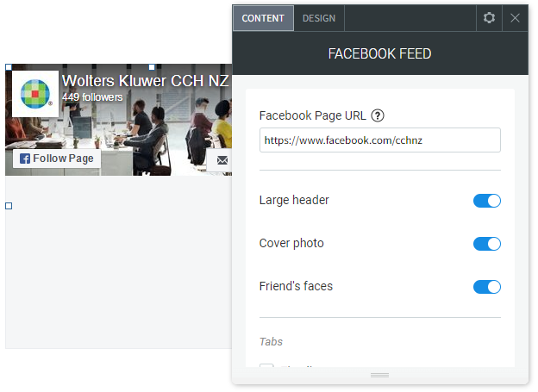Turn off the Cover photo switch
The height and width of the screenshot is (392, 538).
point(487,244)
